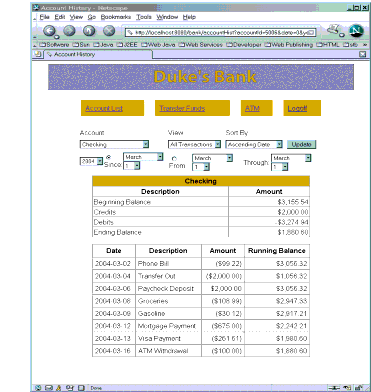The width and height of the screenshot is (371, 392).
Task: Open the Address Book icon in the status bar
Action: pyautogui.click(x=70, y=388)
